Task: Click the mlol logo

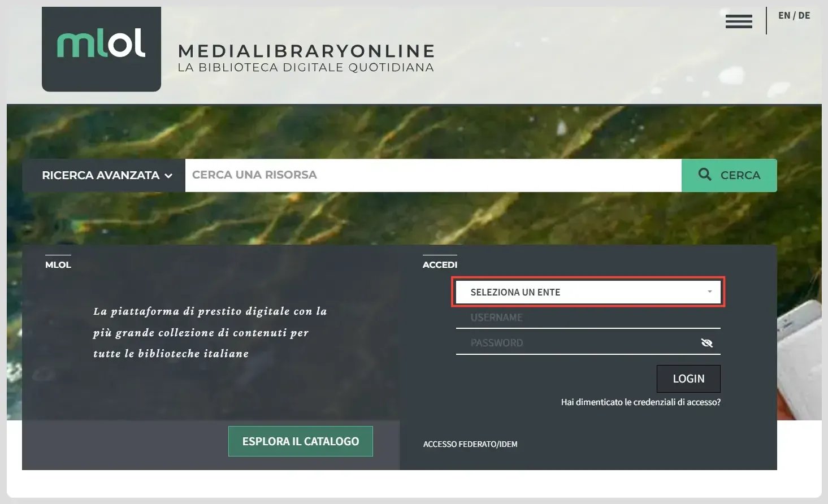Action: tap(101, 49)
